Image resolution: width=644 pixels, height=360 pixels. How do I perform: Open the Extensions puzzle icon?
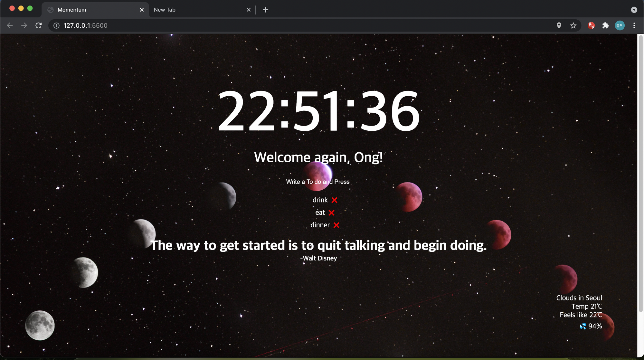tap(605, 25)
